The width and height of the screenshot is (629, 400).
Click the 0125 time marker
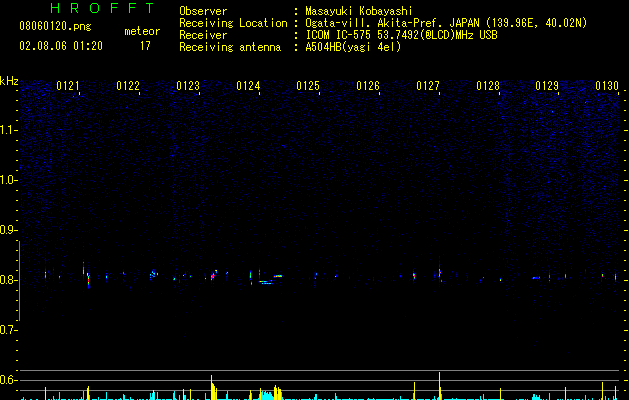(x=308, y=86)
